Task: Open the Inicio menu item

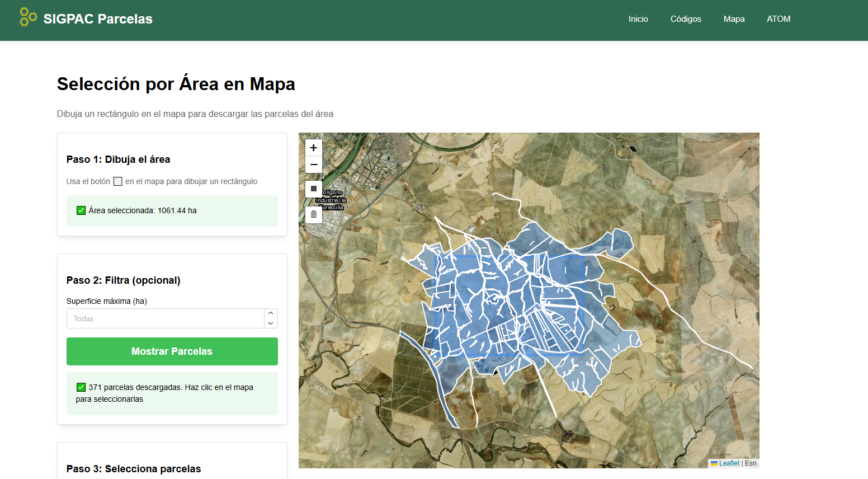Action: pos(638,18)
